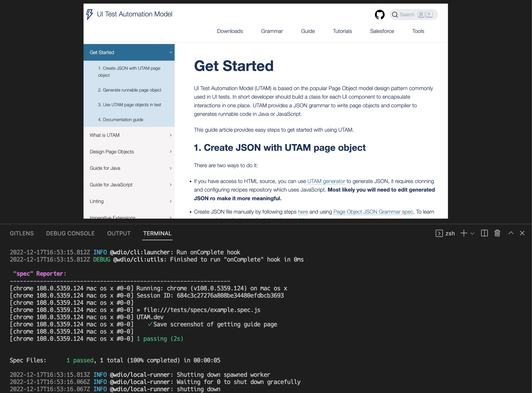Expand What is UTAM section
Screen dimensions: 532x393
click(129, 135)
